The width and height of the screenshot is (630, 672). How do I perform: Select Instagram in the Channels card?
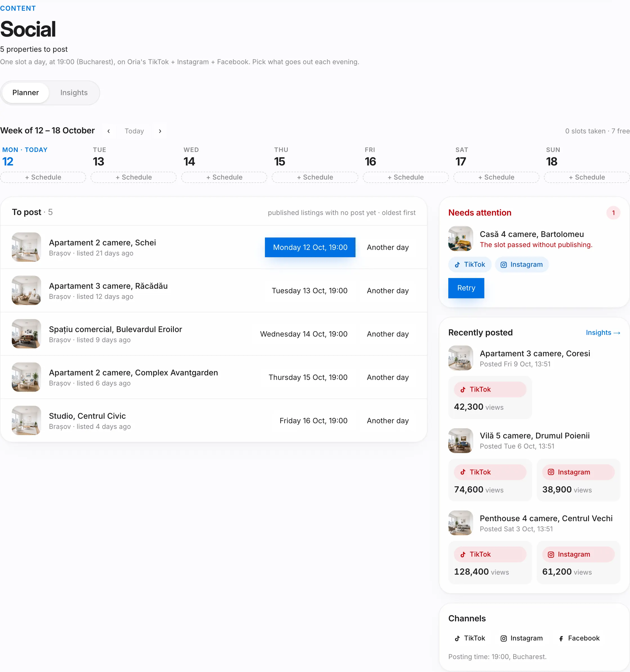pos(521,638)
